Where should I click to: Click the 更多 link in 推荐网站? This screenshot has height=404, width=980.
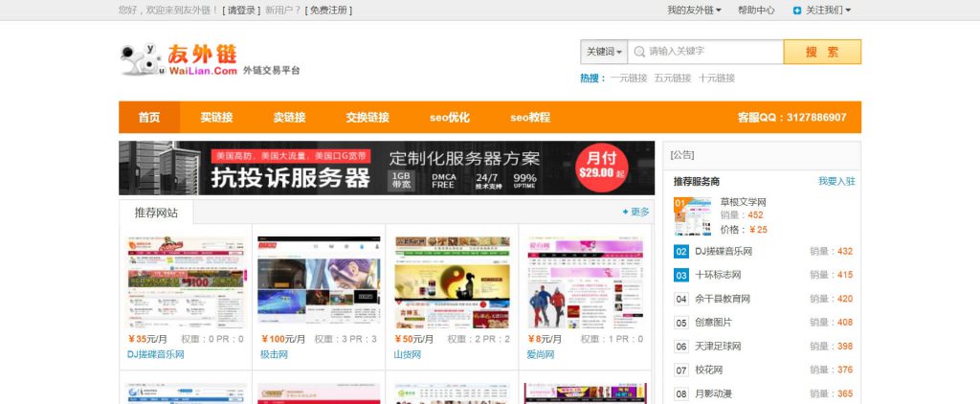(635, 212)
